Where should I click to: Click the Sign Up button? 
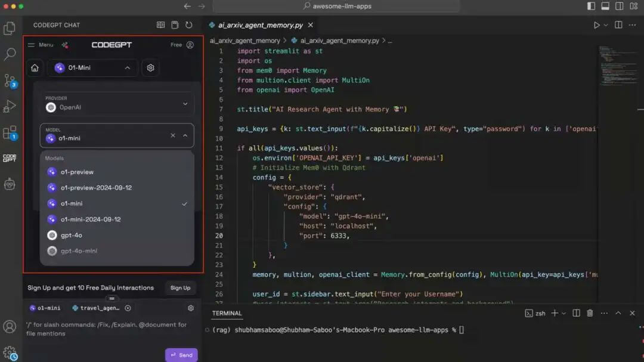click(x=180, y=288)
